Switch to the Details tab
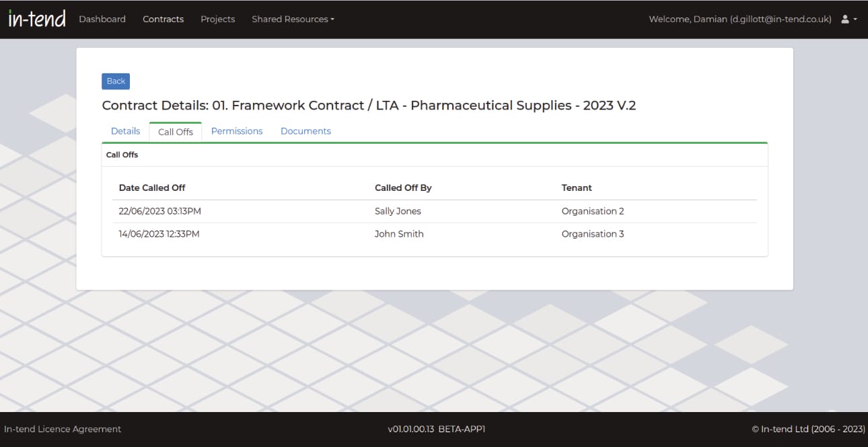This screenshot has height=447, width=868. pyautogui.click(x=125, y=131)
